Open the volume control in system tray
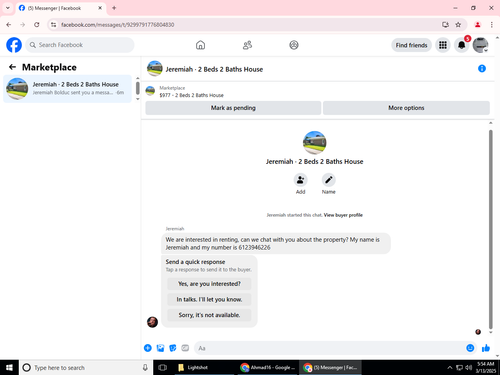The height and width of the screenshot is (375, 500). click(x=469, y=367)
